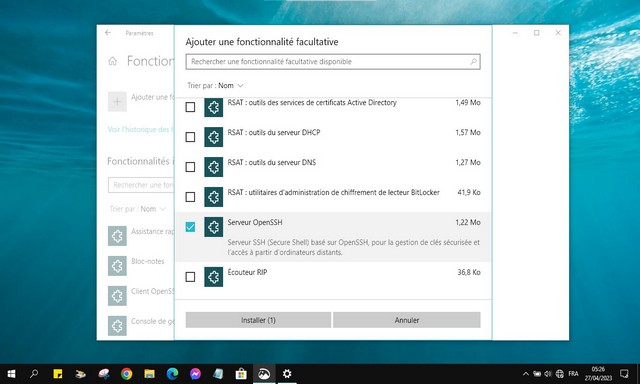Go back with the Paramètres back arrow

tap(108, 33)
